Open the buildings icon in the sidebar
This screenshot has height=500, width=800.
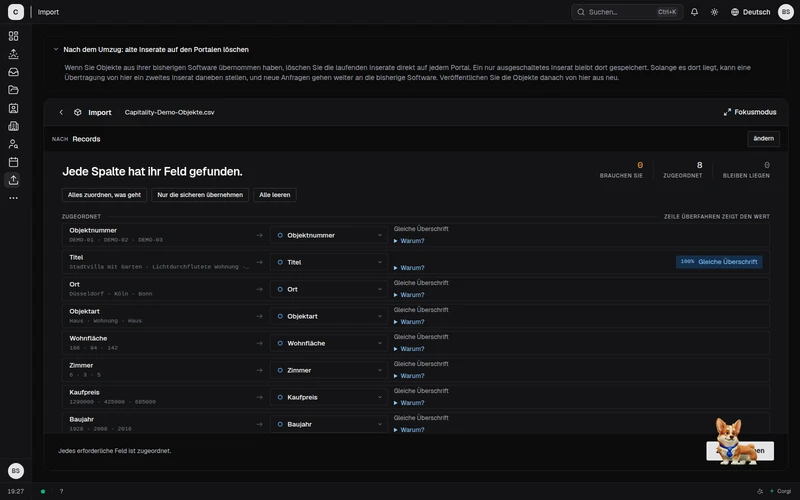14,126
